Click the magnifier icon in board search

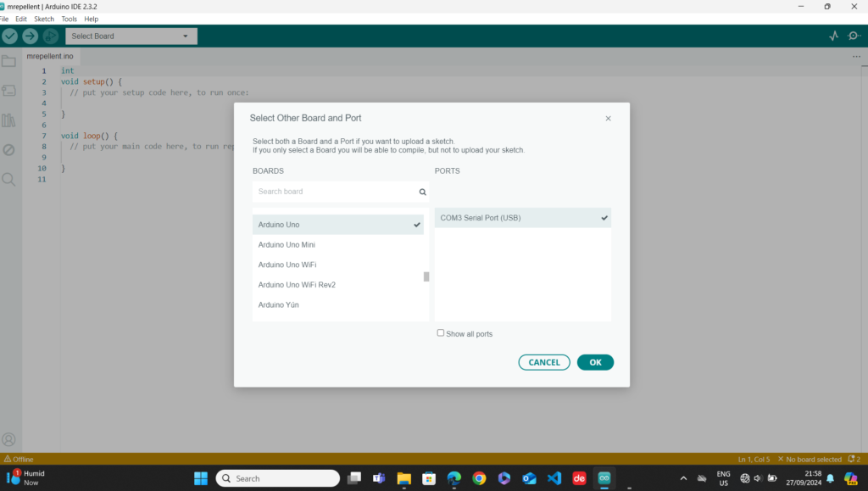[422, 192]
